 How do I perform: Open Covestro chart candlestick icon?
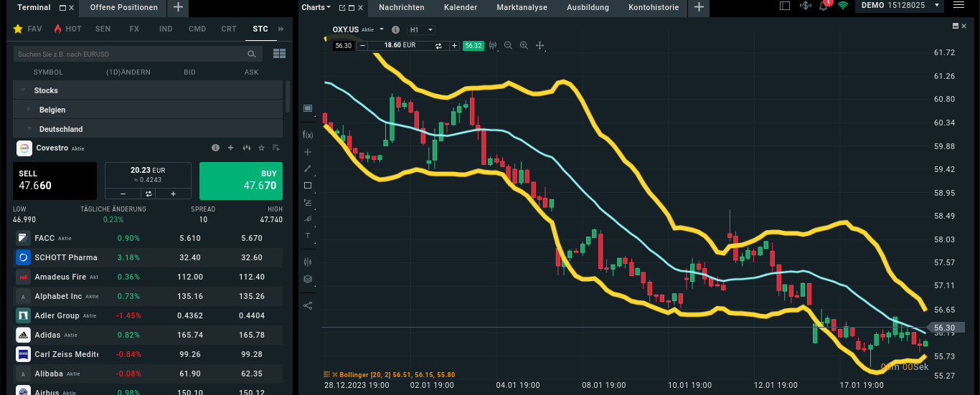[x=246, y=148]
